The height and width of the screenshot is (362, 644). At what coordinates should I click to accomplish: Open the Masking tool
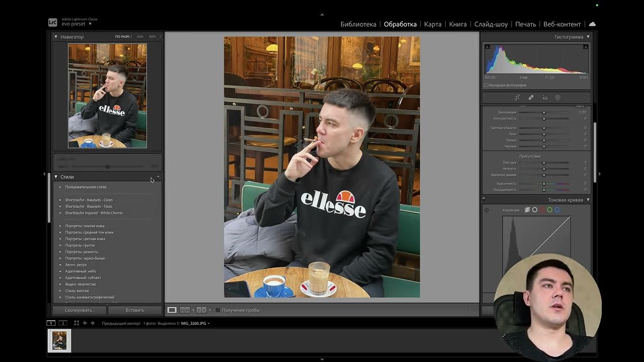click(x=557, y=98)
